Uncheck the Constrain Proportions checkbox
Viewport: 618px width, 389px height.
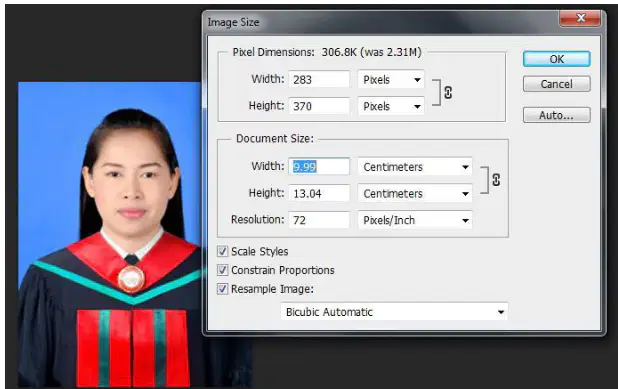[223, 270]
